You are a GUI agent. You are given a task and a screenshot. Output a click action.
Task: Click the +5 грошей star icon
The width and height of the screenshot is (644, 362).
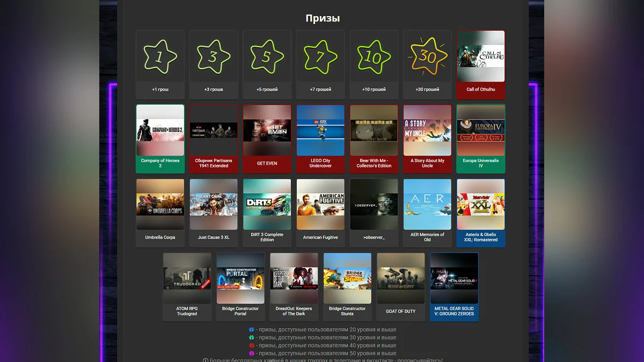267,56
